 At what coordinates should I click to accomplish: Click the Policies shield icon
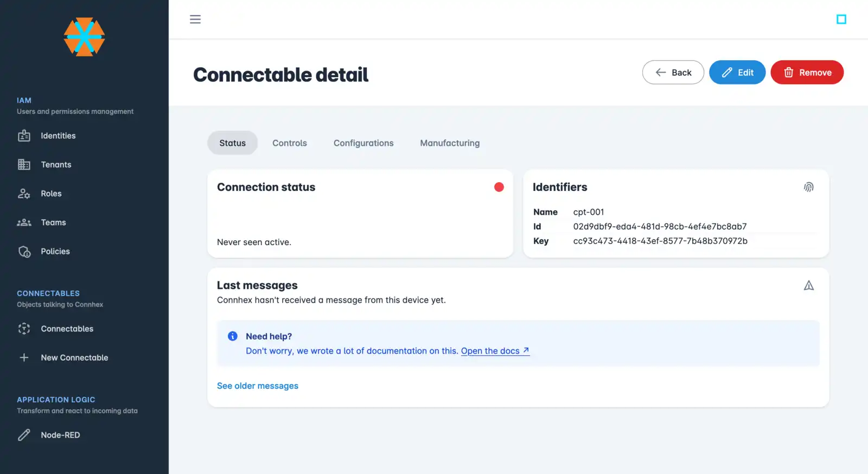[24, 252]
